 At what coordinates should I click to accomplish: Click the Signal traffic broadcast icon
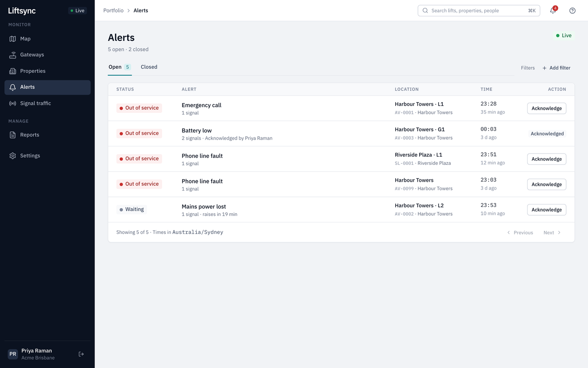tap(13, 103)
